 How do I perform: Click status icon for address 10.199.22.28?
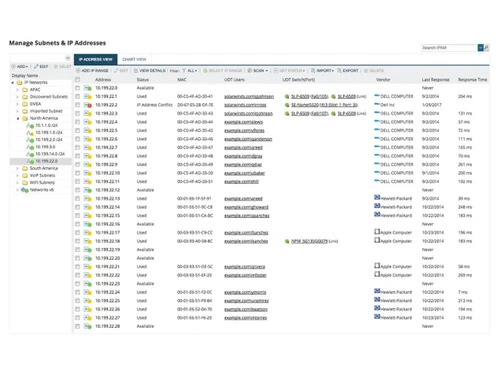click(x=88, y=326)
